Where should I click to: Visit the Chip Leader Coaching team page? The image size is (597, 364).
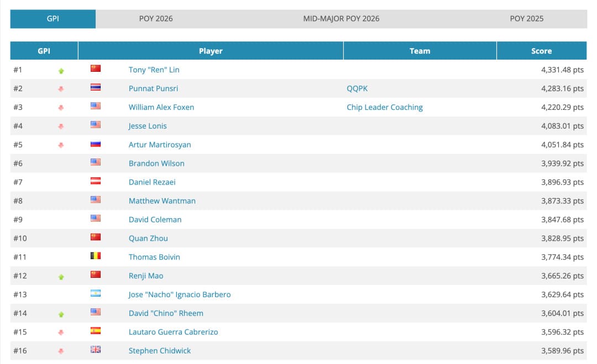click(385, 107)
